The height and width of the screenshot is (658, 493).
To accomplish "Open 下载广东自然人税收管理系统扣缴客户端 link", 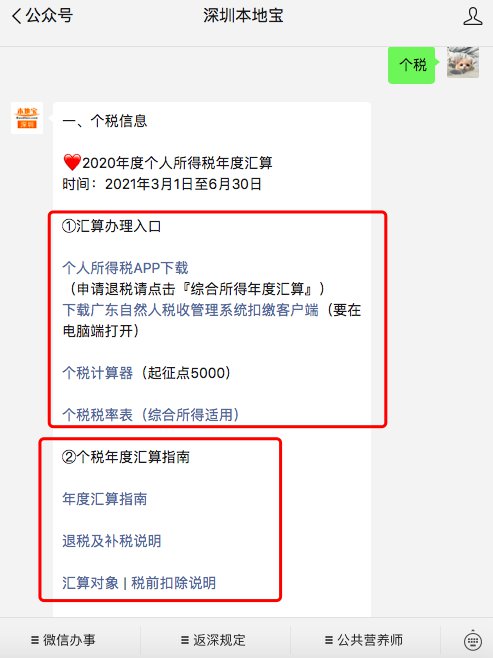I will pos(190,310).
